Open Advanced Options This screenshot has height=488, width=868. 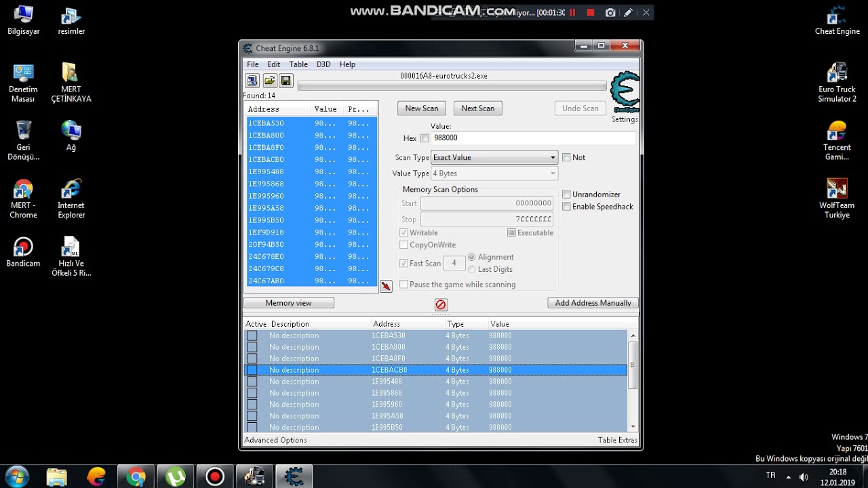[x=275, y=440]
